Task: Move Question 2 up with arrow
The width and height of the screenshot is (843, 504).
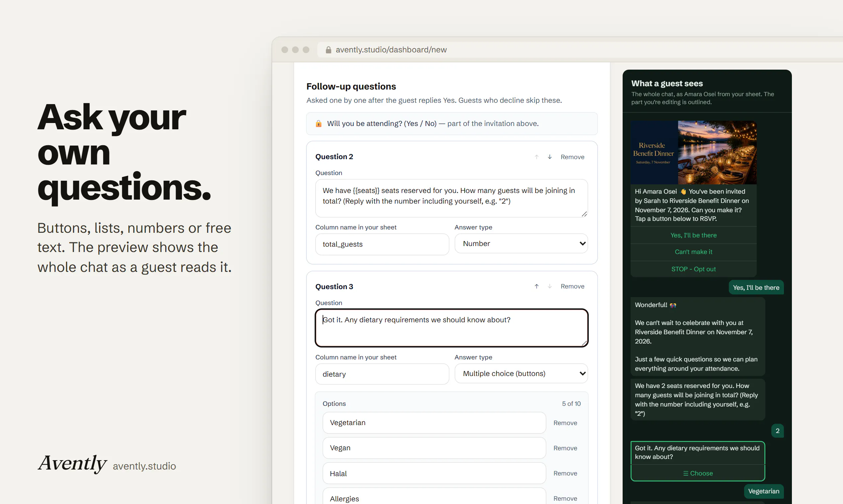Action: coord(536,157)
